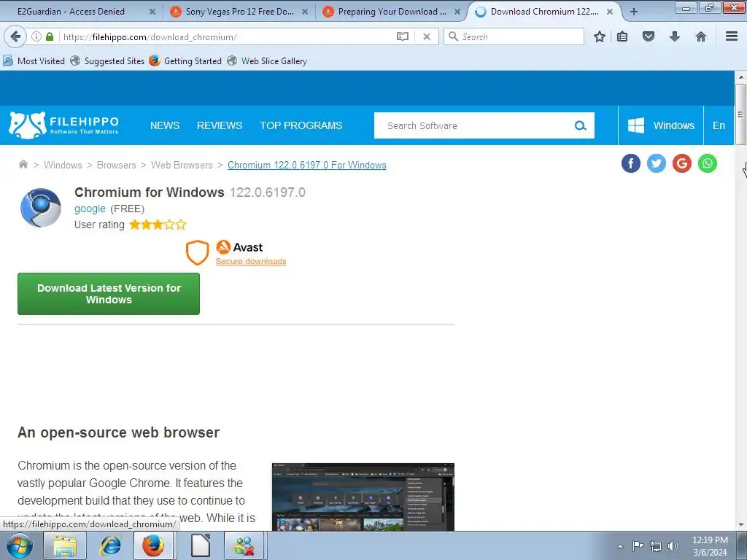Open Chromium 122.0.6197.0 For Windows breadcrumb
The height and width of the screenshot is (560, 747).
(307, 165)
